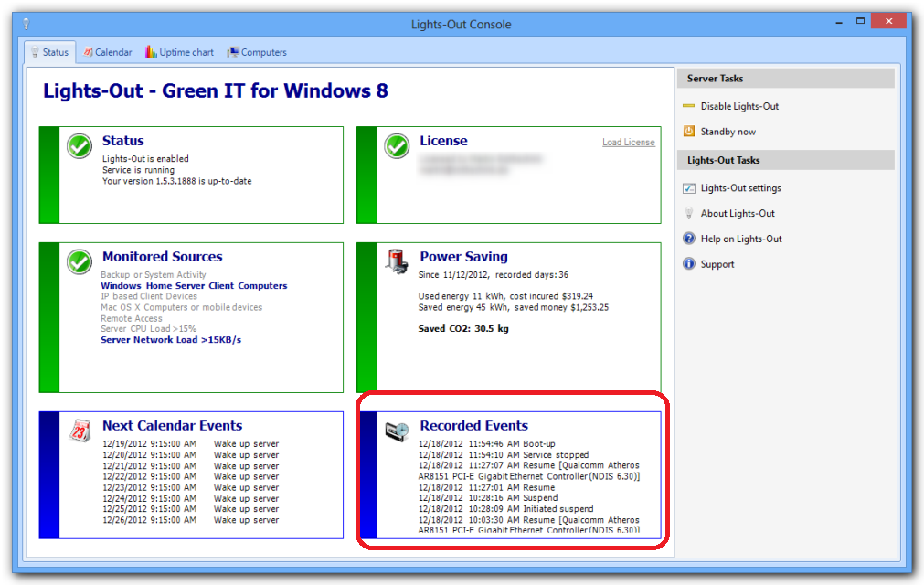Click the Power Saving icon
The image size is (924, 585).
click(397, 261)
